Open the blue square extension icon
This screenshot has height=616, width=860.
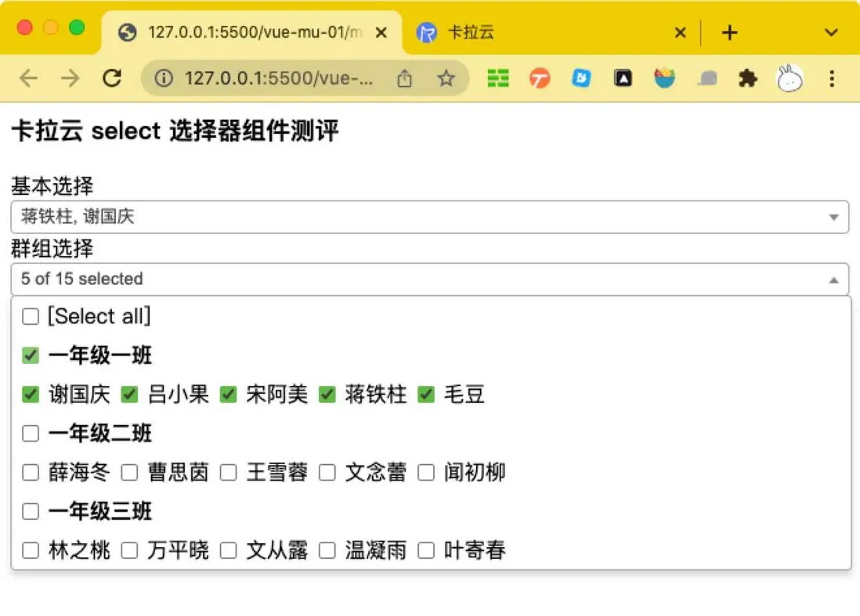click(x=581, y=78)
